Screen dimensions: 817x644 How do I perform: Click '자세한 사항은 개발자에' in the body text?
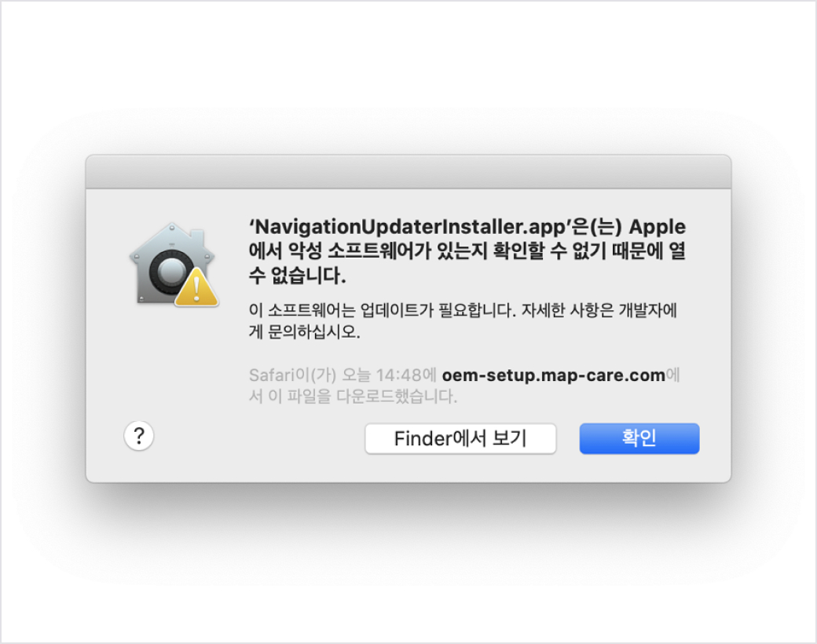pyautogui.click(x=599, y=310)
